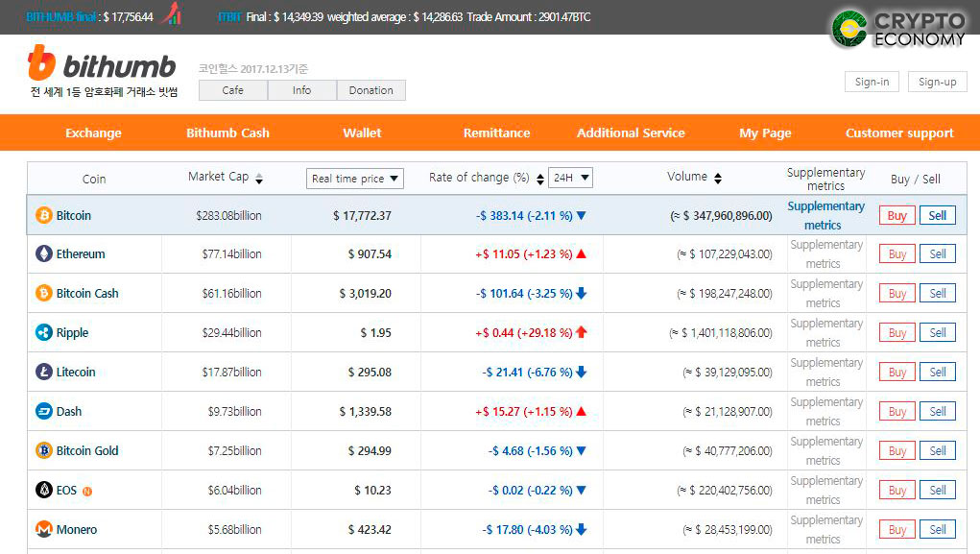Image resolution: width=980 pixels, height=554 pixels.
Task: Open Monero Supplementary metrics link
Action: [x=825, y=530]
